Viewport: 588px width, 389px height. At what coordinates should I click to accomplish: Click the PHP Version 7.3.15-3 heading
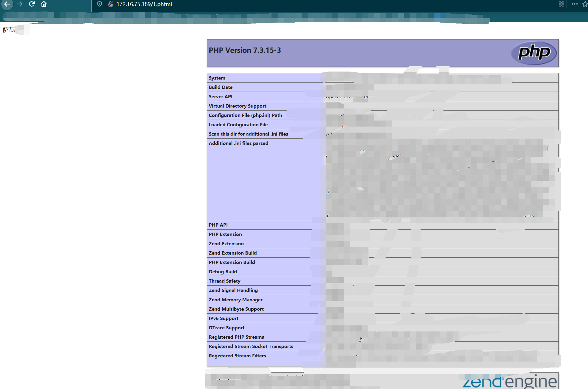click(x=245, y=50)
